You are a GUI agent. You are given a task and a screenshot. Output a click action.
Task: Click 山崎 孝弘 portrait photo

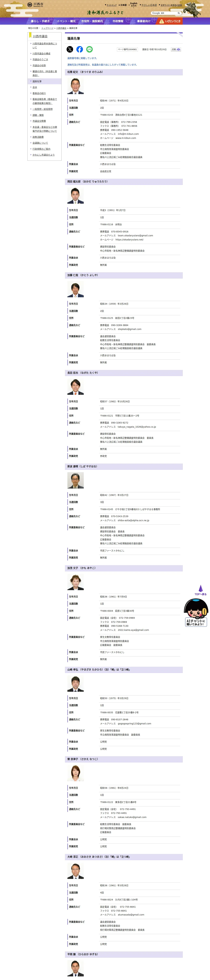75,684
